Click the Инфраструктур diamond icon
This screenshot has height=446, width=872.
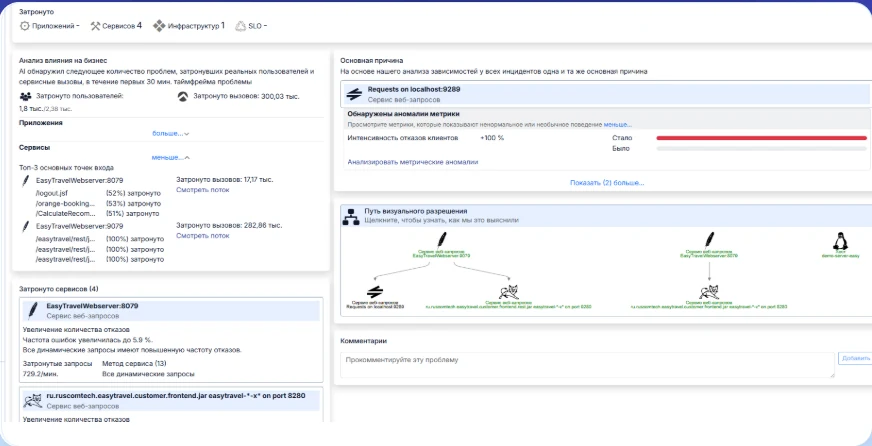[159, 26]
